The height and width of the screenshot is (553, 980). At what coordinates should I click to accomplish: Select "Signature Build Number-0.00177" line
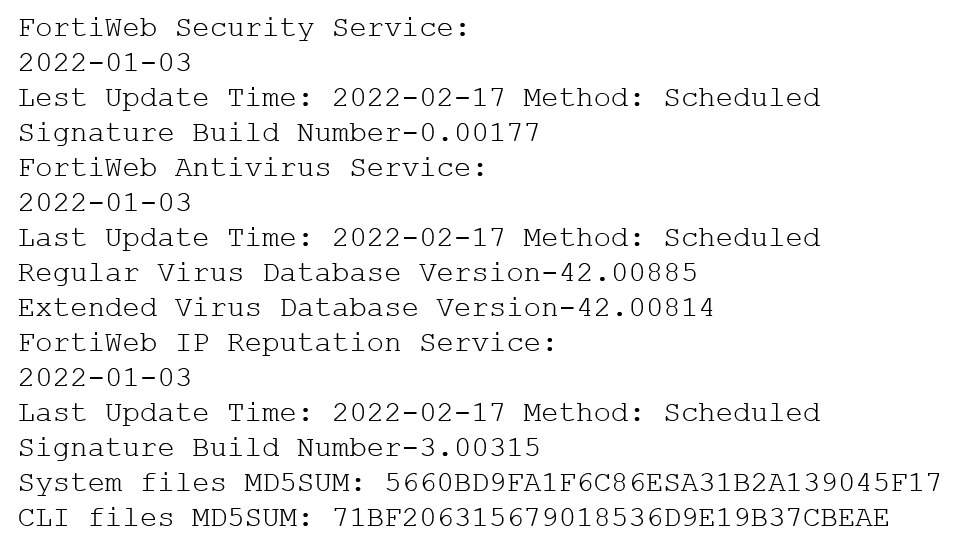coord(278,133)
